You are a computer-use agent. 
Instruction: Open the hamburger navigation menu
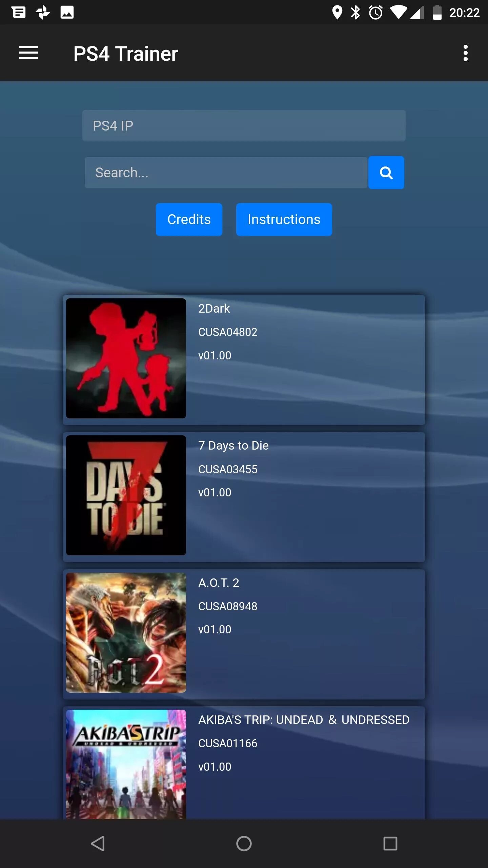(x=28, y=53)
